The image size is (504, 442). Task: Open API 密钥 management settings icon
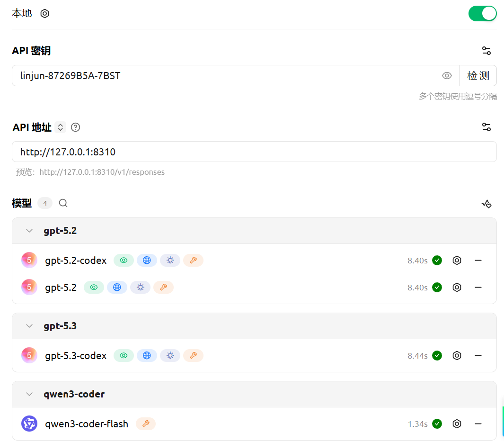(486, 51)
